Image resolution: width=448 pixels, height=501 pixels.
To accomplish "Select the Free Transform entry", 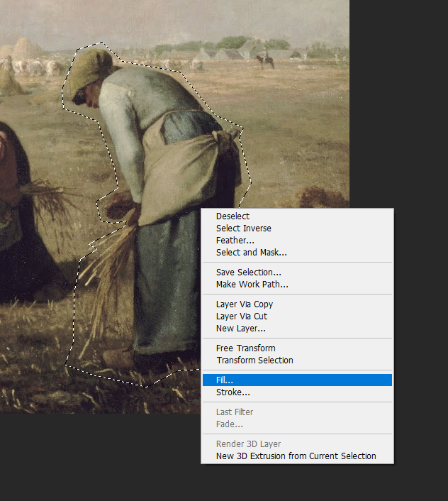I will click(297, 348).
